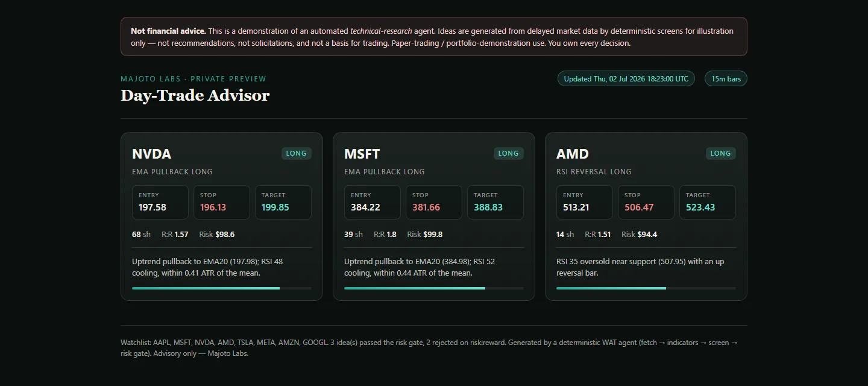Click AMD rationale about RSI 35 oversold
The height and width of the screenshot is (386, 868).
click(x=640, y=267)
